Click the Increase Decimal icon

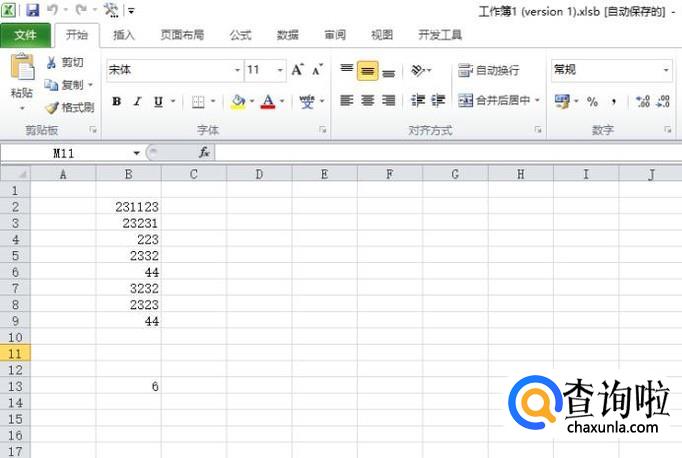click(643, 102)
